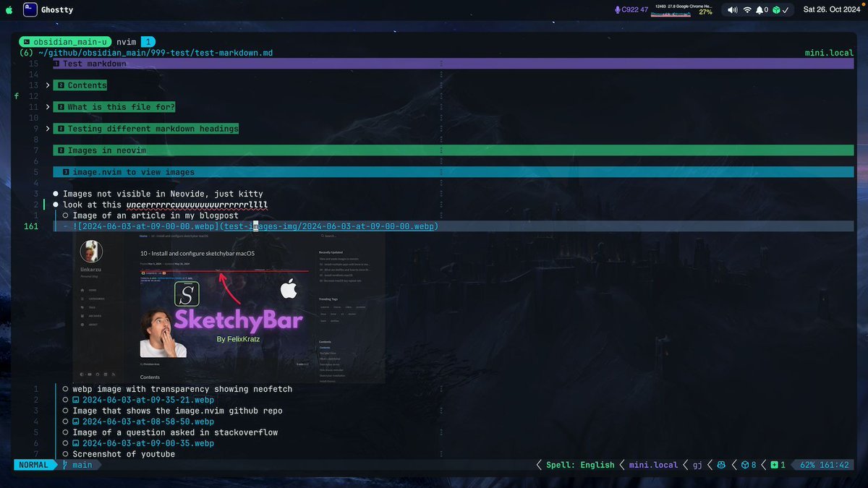Image resolution: width=868 pixels, height=488 pixels.
Task: Click the NORMAL mode indicator
Action: coord(33,465)
